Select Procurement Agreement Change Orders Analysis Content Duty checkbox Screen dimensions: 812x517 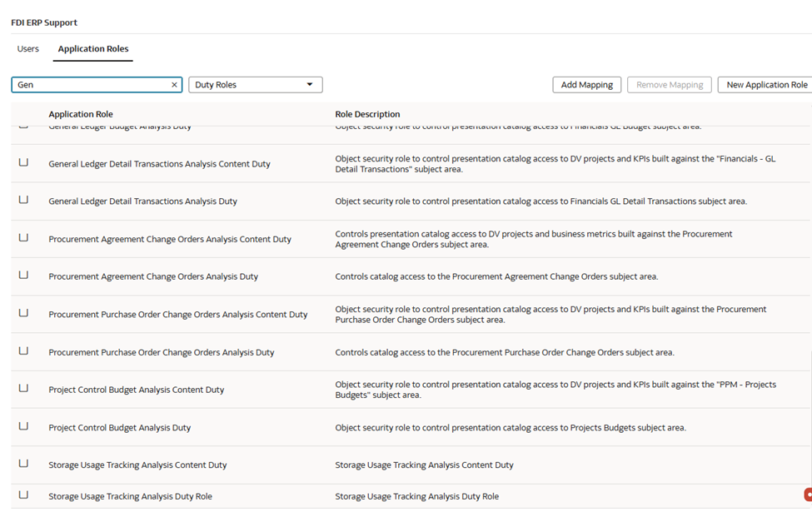(23, 238)
